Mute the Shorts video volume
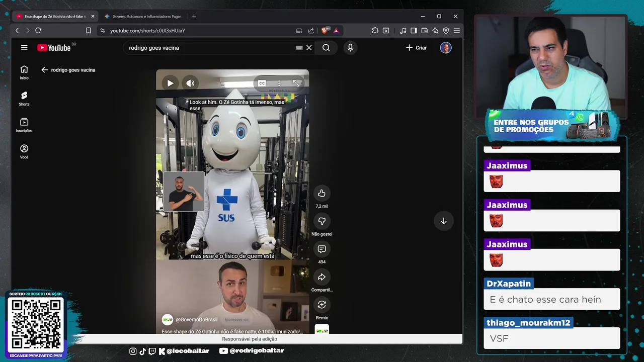This screenshot has height=362, width=644. click(190, 83)
